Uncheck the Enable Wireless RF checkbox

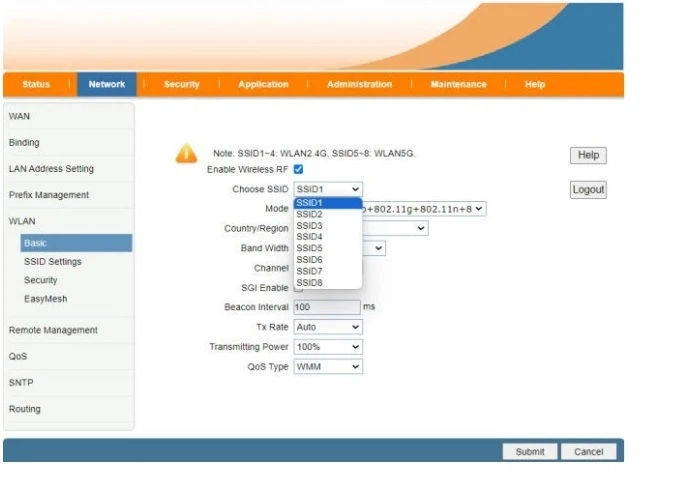298,169
